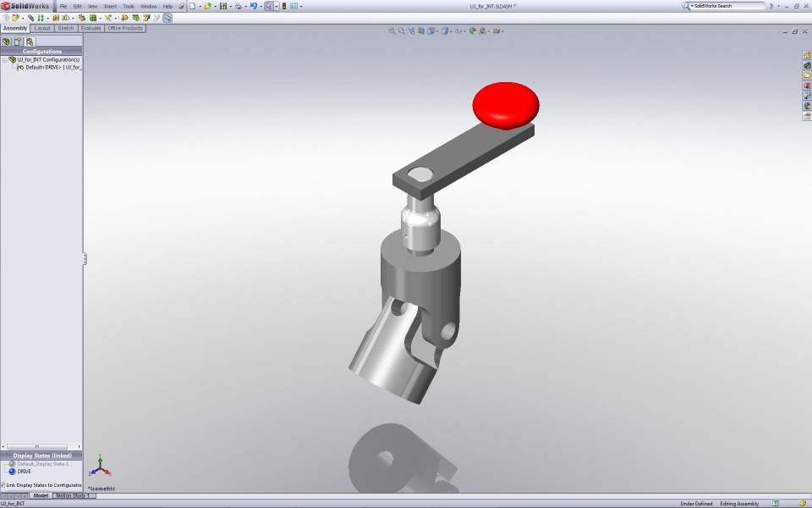
Task: Open Custom Properties in the task pane
Action: point(807,116)
